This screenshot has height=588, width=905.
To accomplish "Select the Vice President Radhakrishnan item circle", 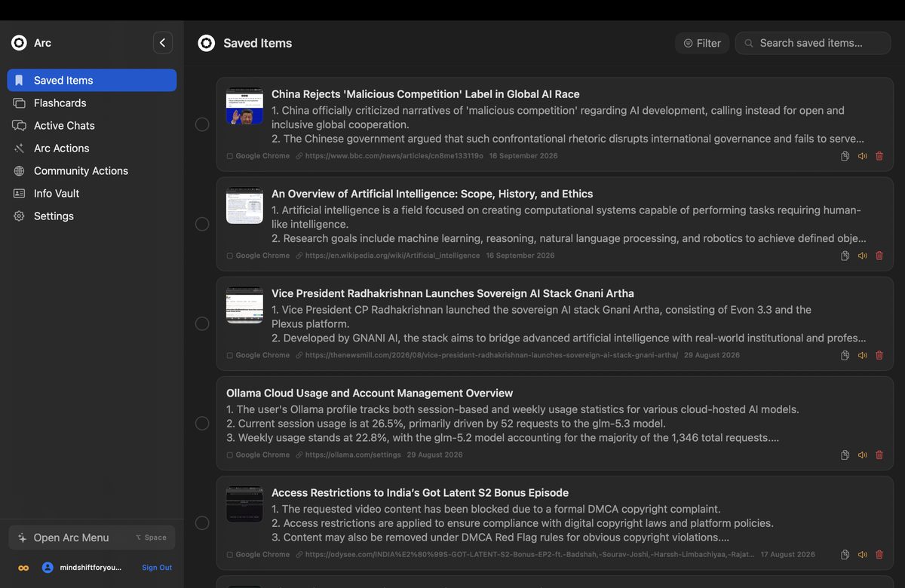I will pyautogui.click(x=202, y=323).
